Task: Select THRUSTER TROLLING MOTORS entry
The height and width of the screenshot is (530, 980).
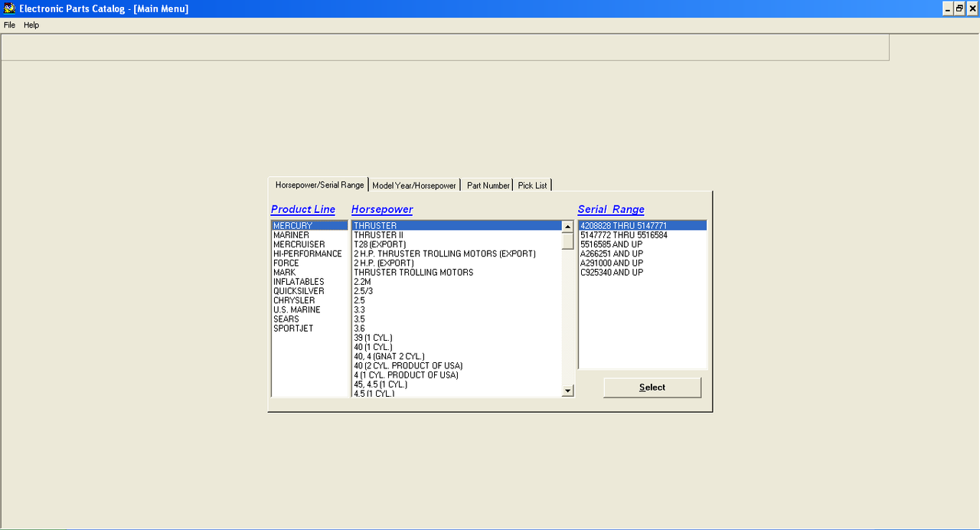Action: 457,273
